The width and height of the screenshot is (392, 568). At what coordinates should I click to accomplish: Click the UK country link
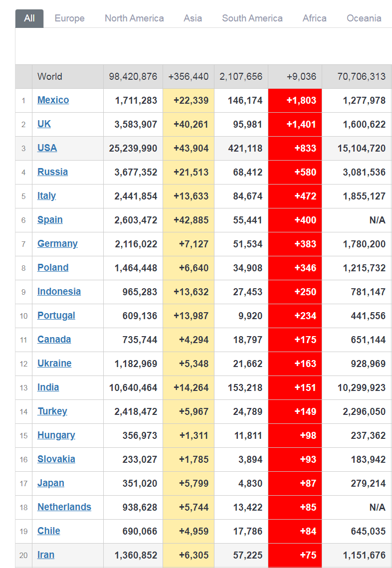tap(44, 124)
